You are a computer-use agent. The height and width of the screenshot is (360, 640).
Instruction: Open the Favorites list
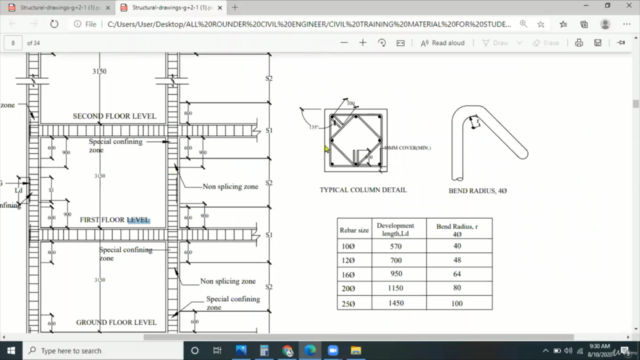point(563,24)
